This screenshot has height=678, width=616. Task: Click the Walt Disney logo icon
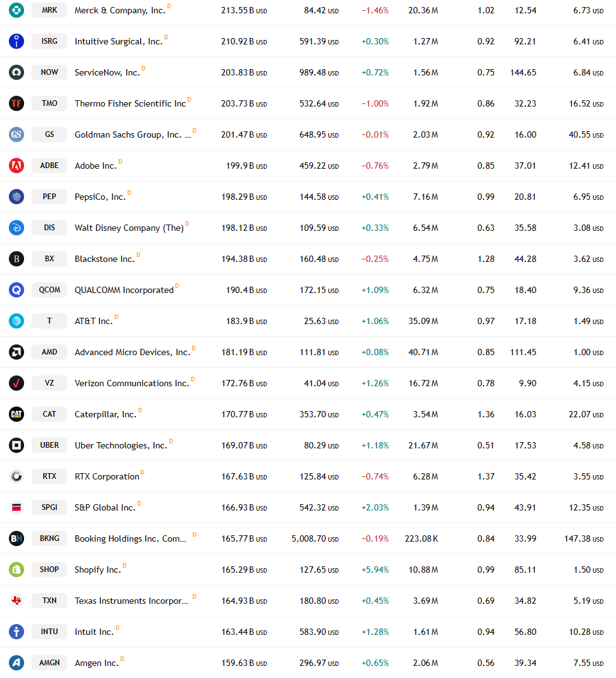(16, 228)
